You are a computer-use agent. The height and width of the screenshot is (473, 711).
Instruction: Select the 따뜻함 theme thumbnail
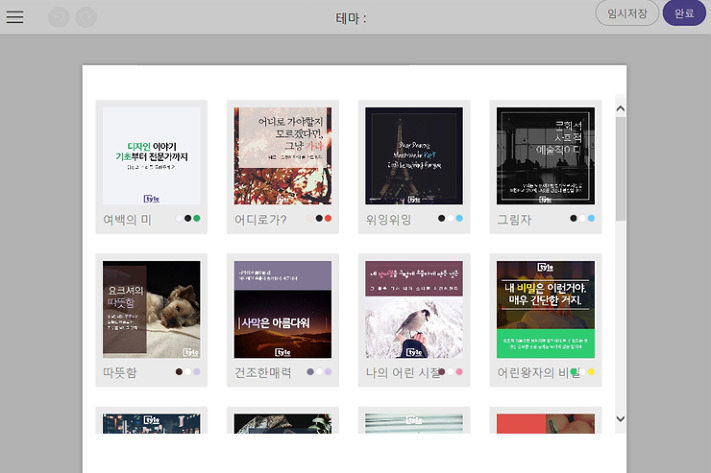(x=151, y=309)
